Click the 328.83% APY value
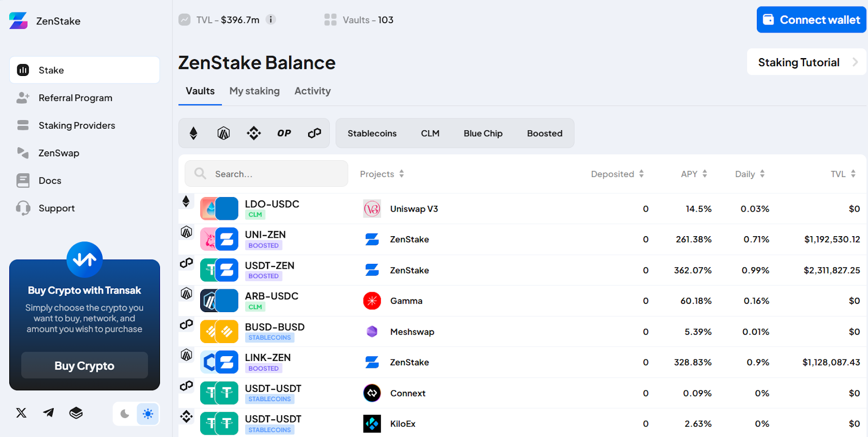Viewport: 868px width, 437px height. pos(693,362)
